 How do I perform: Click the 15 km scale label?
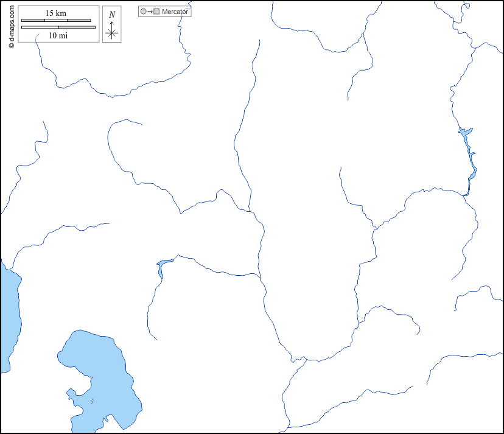(56, 13)
